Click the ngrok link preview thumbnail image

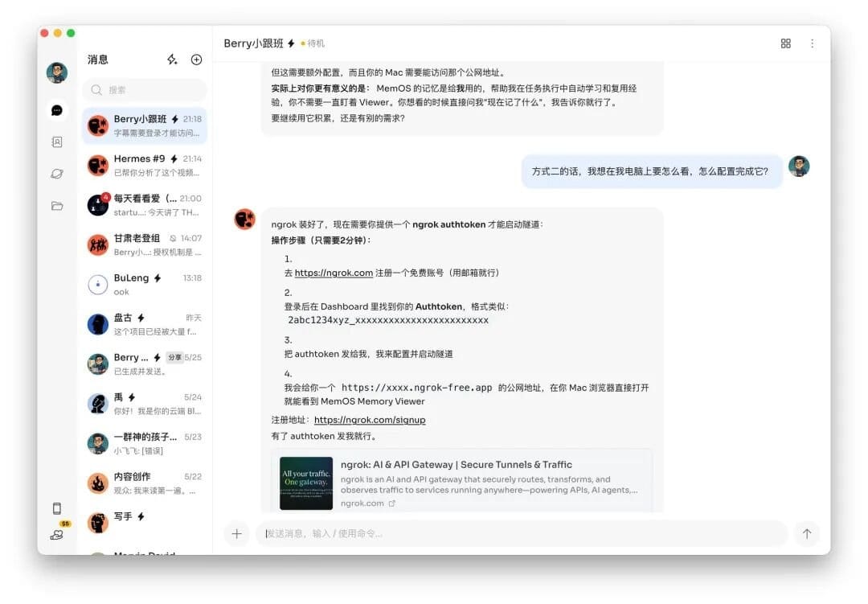[306, 483]
